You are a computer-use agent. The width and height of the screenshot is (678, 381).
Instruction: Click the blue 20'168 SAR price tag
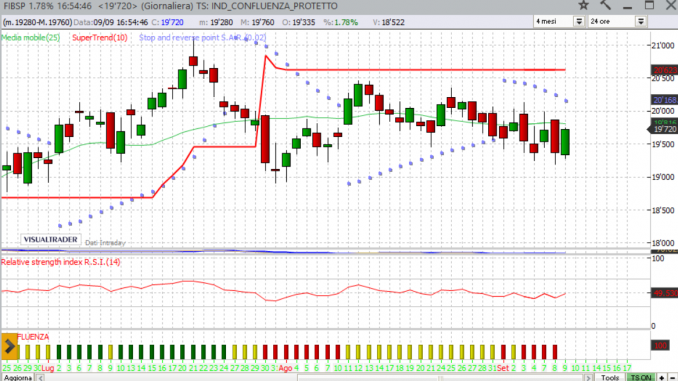664,100
